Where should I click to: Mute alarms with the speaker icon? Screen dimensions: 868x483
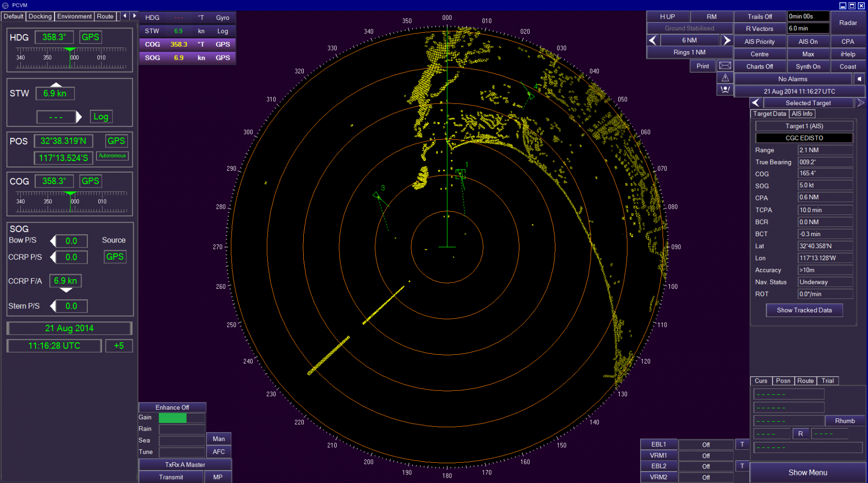859,79
